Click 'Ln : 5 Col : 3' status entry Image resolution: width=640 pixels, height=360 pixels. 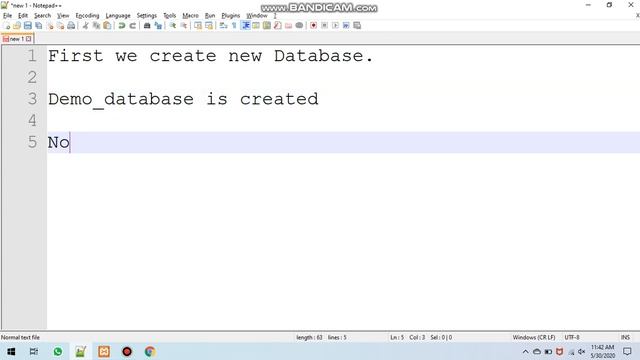[407, 338]
